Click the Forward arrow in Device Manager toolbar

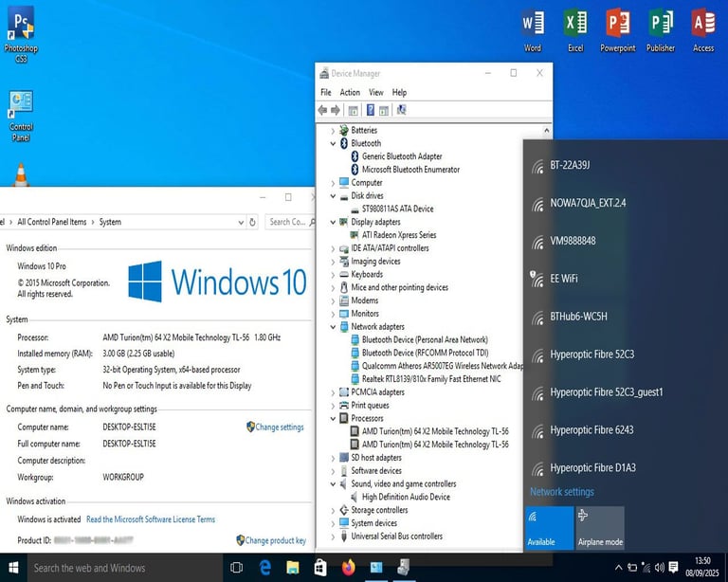pos(336,110)
